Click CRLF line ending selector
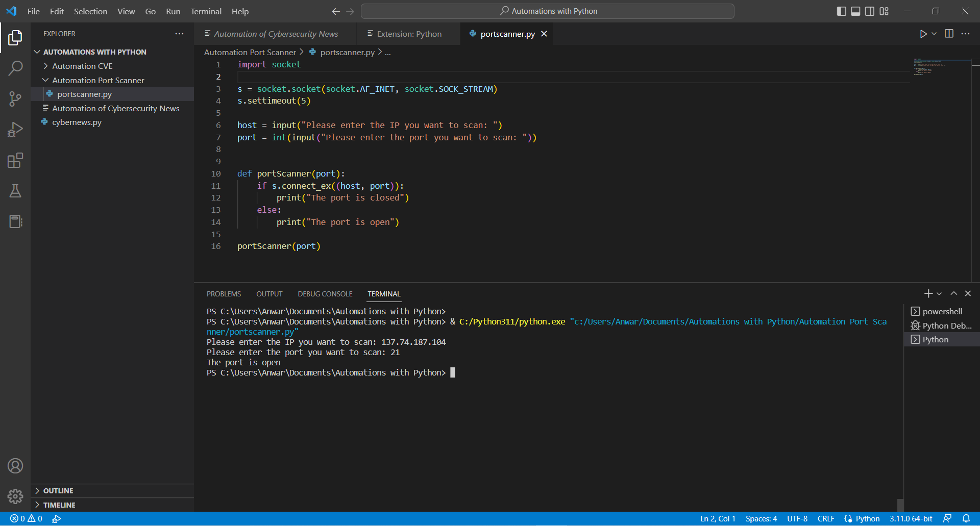The image size is (980, 526). (825, 518)
